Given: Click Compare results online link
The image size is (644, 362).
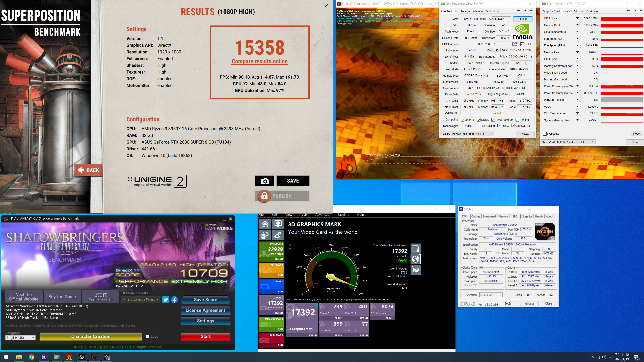Looking at the screenshot, I should click(259, 62).
